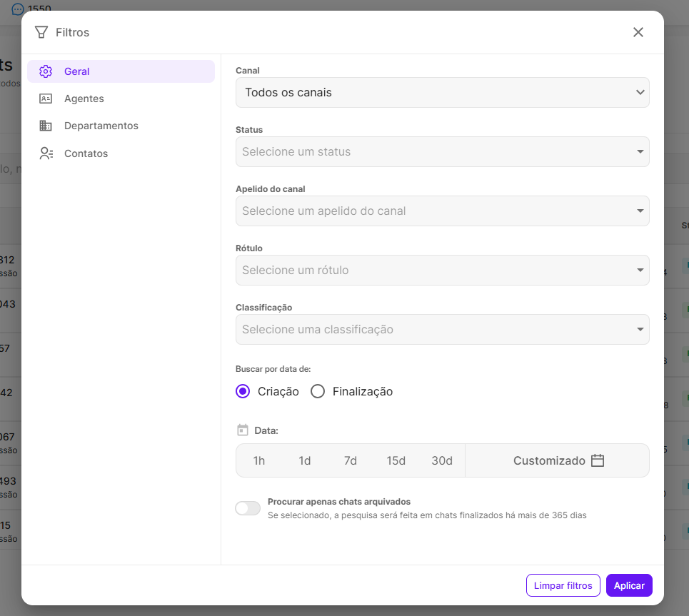The image size is (689, 616).
Task: Enable Procurar apenas chats arquivados toggle
Action: [248, 508]
